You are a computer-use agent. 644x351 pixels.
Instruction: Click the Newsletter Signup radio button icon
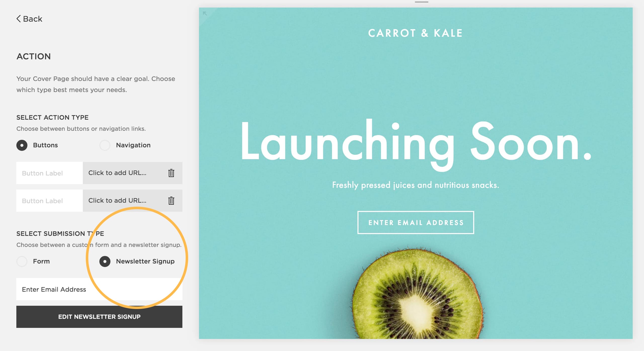[105, 261]
